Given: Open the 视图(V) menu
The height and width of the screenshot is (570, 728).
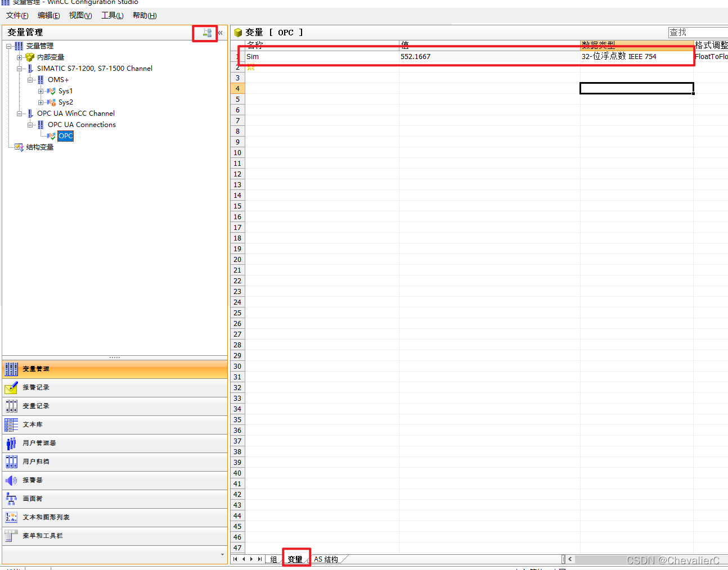Looking at the screenshot, I should point(80,16).
